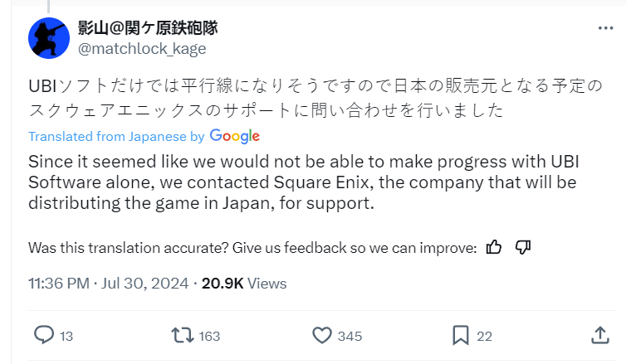Click the "Translated from Japanese by" label
Screen dimensions: 626x364
coord(116,136)
